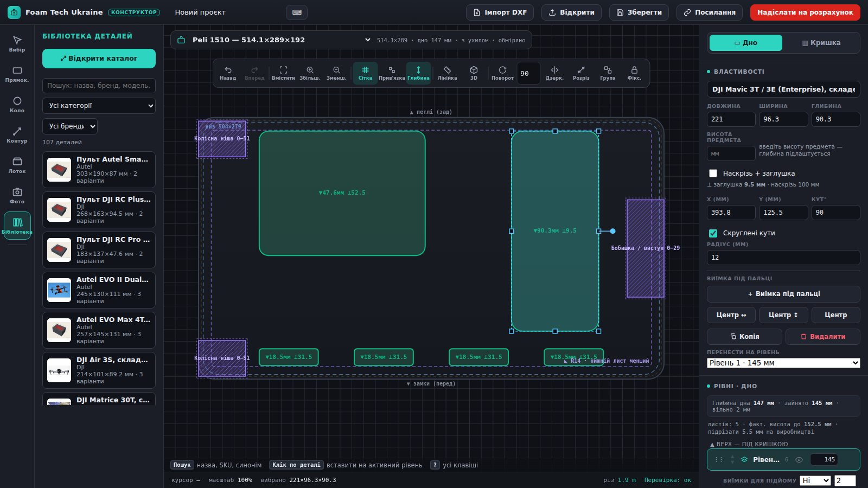Fit view with Вмістити icon
Screen dimensions: 868x488
(x=283, y=73)
